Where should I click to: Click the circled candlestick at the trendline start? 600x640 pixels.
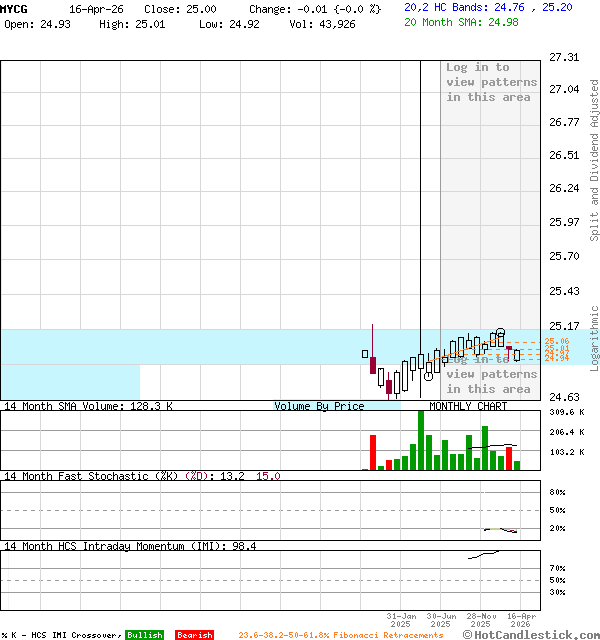coord(429,374)
